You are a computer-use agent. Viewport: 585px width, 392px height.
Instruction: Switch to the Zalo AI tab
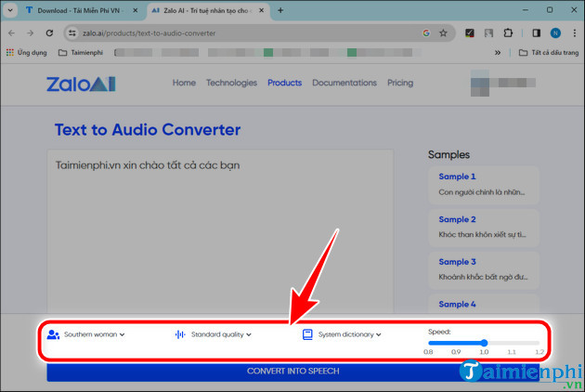[204, 10]
